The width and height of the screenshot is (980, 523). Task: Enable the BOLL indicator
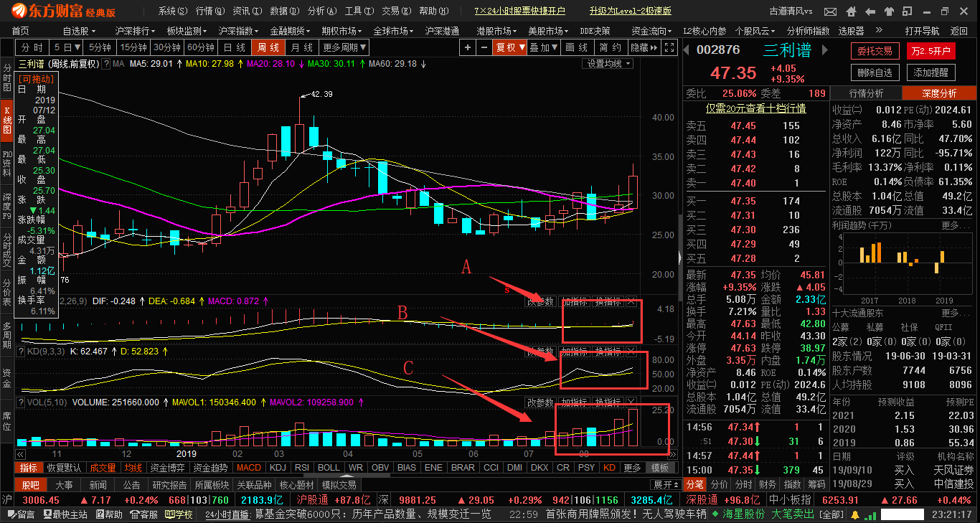click(x=329, y=468)
